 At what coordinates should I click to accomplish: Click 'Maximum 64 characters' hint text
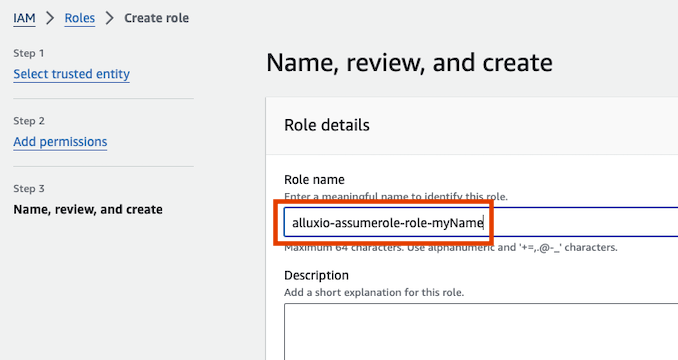point(451,248)
